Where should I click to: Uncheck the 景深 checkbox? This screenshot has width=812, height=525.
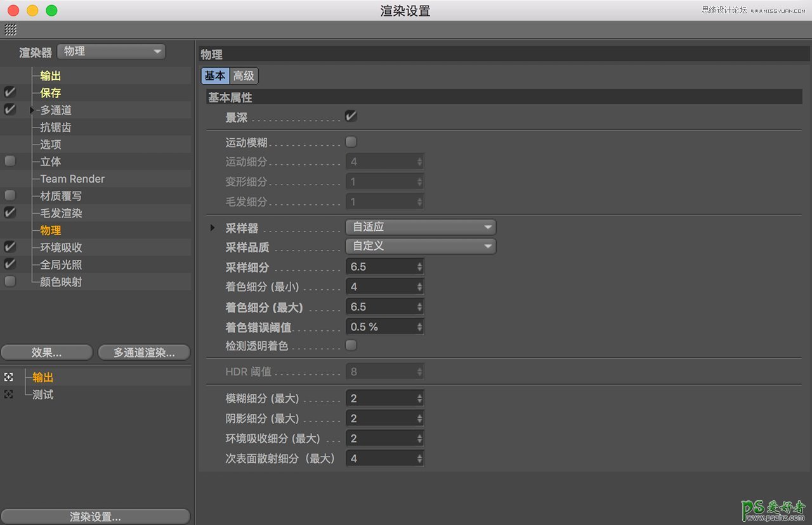coord(351,116)
